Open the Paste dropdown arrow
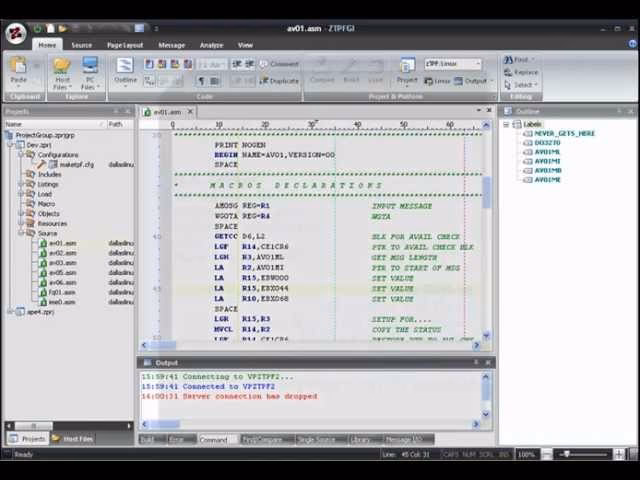This screenshot has height=480, width=640. 18,87
